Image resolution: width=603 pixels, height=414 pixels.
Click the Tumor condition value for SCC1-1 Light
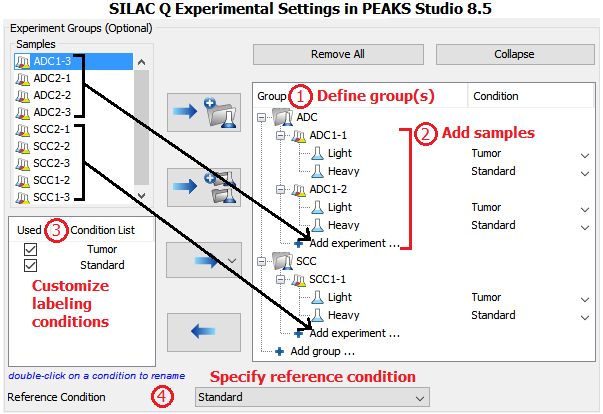pos(486,298)
